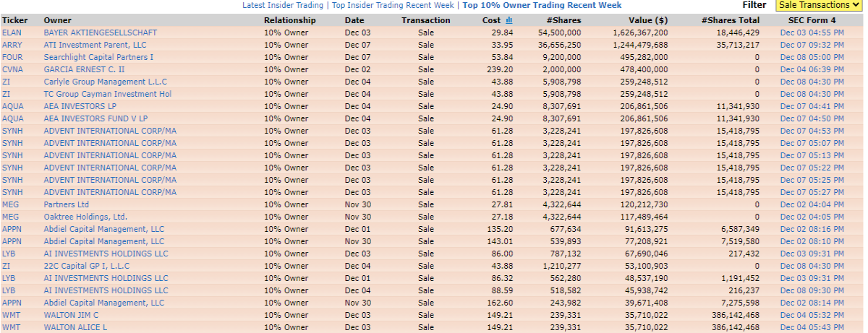This screenshot has width=868, height=333.
Task: Click the Date column header
Action: click(354, 20)
